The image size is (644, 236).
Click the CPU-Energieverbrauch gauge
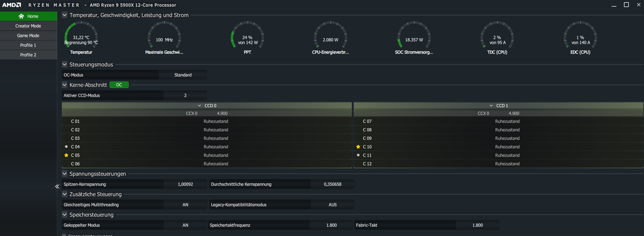click(x=330, y=38)
